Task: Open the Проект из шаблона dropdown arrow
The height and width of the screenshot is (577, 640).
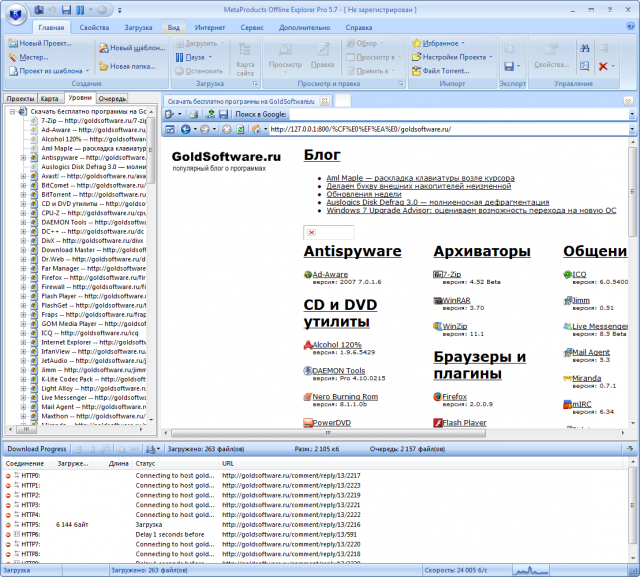Action: click(x=87, y=71)
